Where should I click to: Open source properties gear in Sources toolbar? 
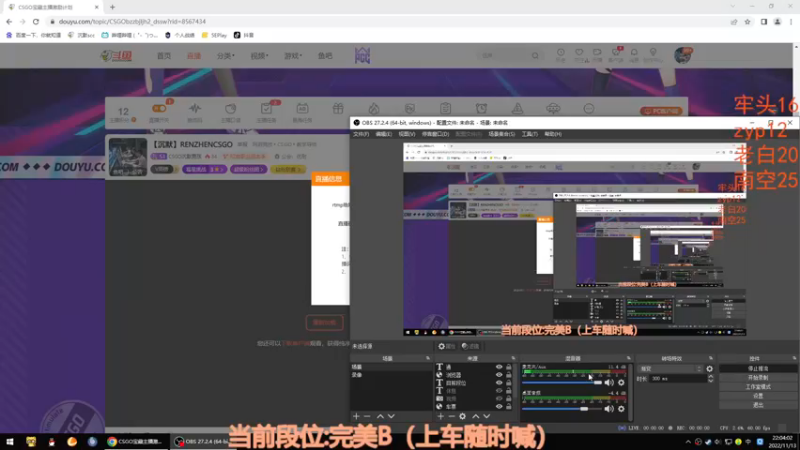point(462,416)
